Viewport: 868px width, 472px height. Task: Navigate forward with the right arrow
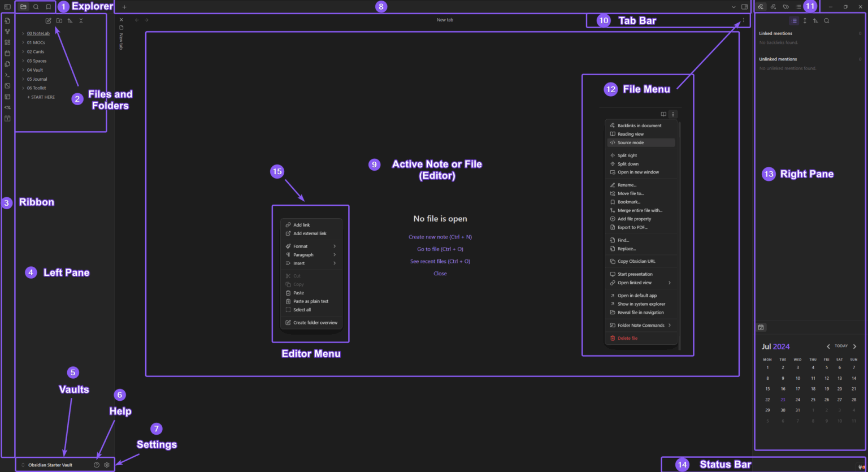coord(146,20)
